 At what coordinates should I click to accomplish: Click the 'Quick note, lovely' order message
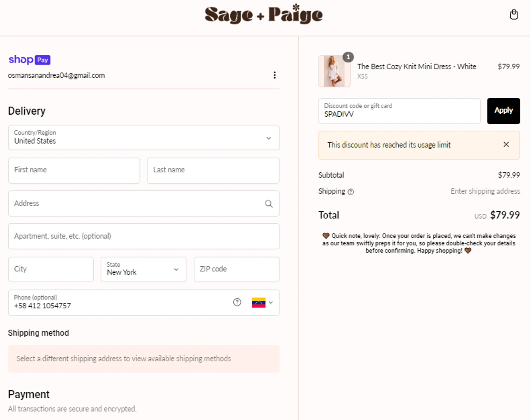[x=419, y=243]
